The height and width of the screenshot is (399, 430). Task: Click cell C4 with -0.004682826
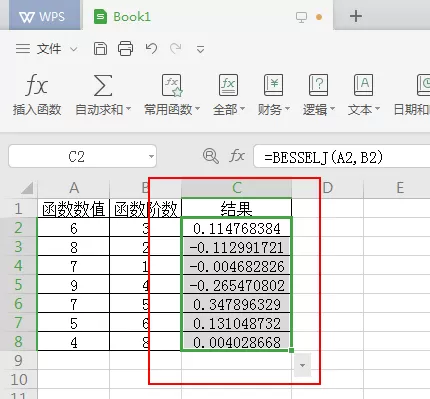point(237,266)
